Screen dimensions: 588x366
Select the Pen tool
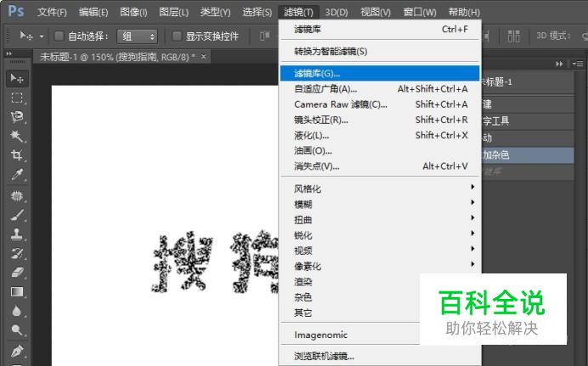17,352
